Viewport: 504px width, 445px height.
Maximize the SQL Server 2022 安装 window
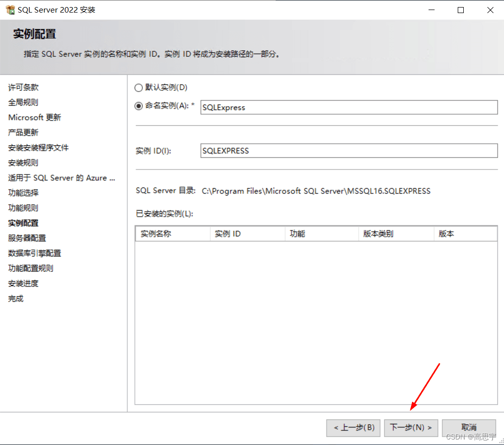point(461,10)
